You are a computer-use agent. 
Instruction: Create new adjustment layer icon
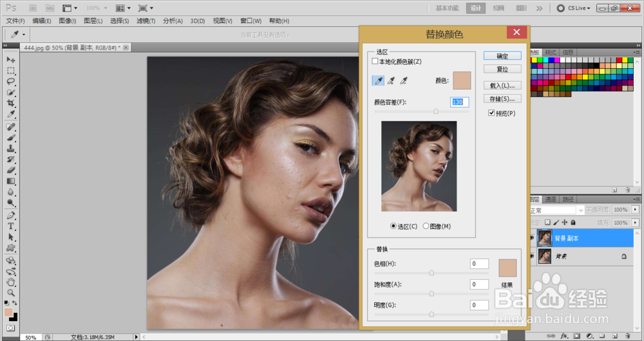tap(590, 336)
